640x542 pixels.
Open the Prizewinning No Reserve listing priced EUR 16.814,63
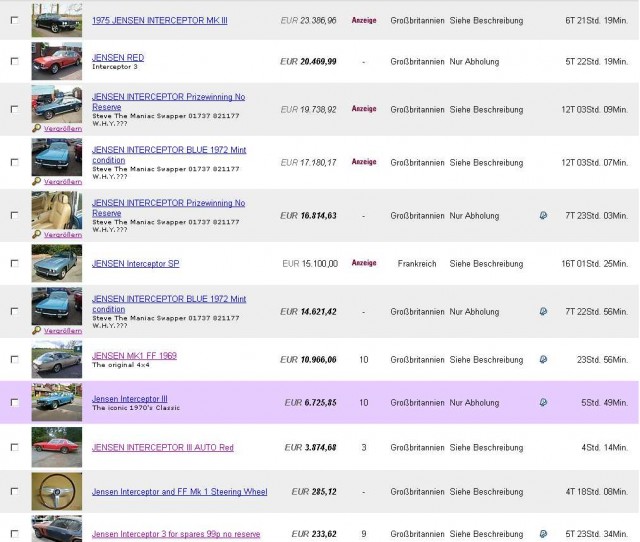tap(169, 208)
